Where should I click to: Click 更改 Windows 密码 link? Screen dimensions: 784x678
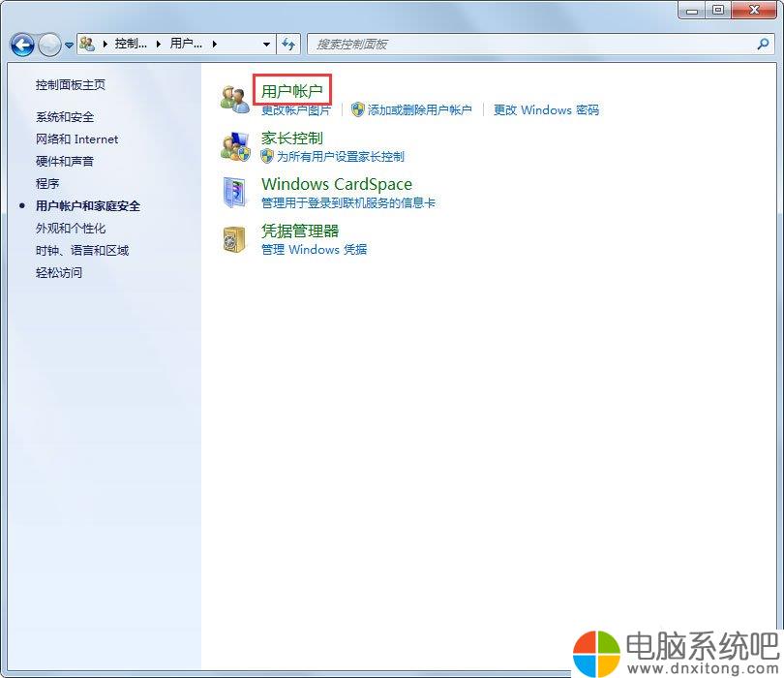pos(546,110)
